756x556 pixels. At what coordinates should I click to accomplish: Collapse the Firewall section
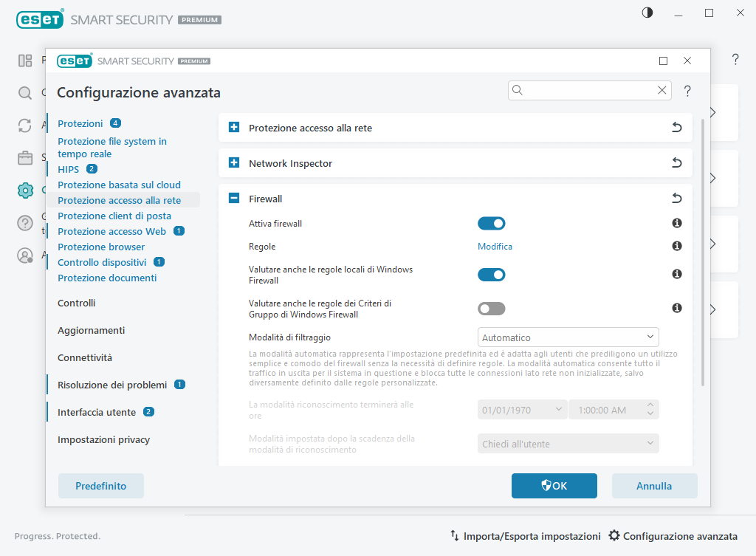tap(234, 199)
